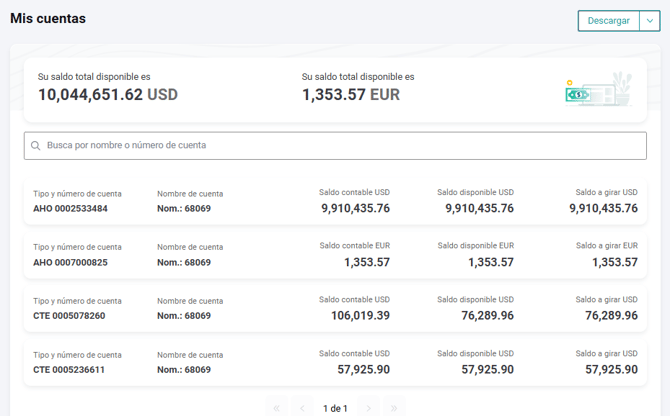
Task: Go to next page with right chevron
Action: 368,408
